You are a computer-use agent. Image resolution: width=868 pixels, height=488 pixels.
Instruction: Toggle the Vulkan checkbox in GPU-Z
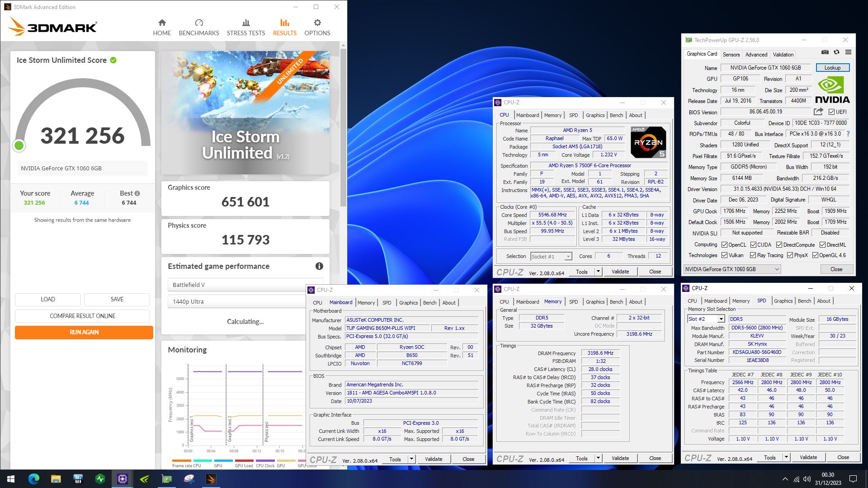(724, 255)
